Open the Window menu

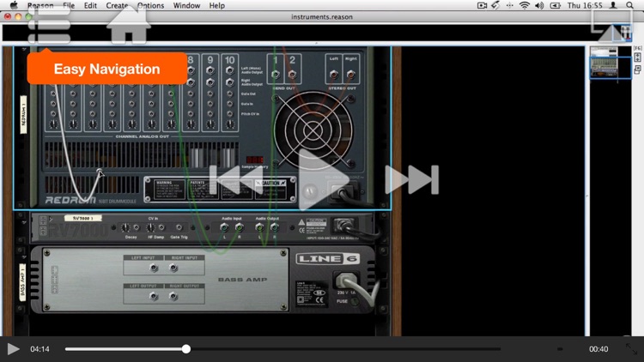[x=186, y=5]
